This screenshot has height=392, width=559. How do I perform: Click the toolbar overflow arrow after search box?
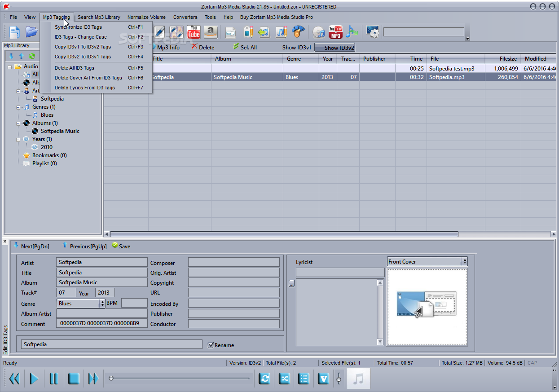point(467,39)
